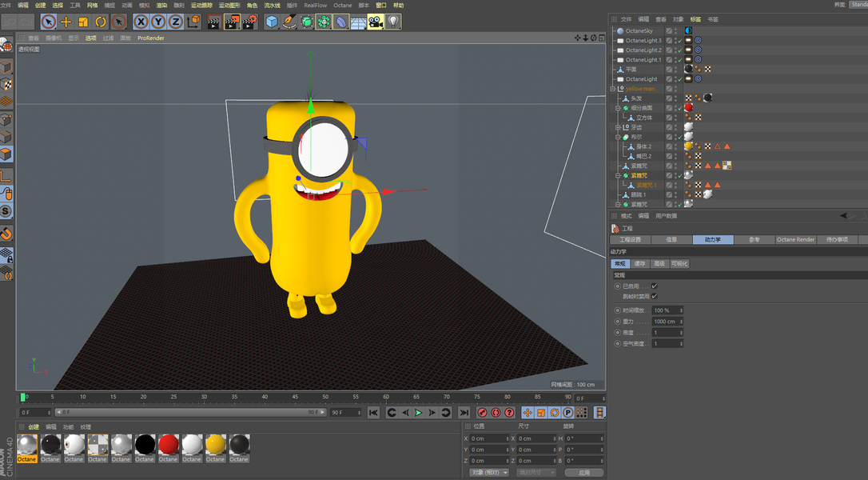Screen dimensions: 868x480
Task: Select the OctaneLight.2 object
Action: pos(643,50)
